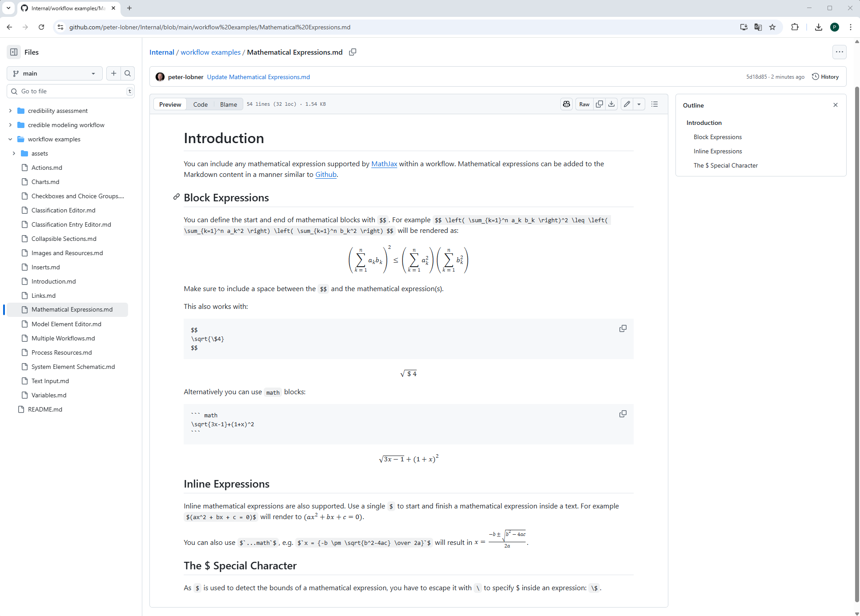The width and height of the screenshot is (860, 616).
Task: Open Classification Editor.md file
Action: [63, 210]
